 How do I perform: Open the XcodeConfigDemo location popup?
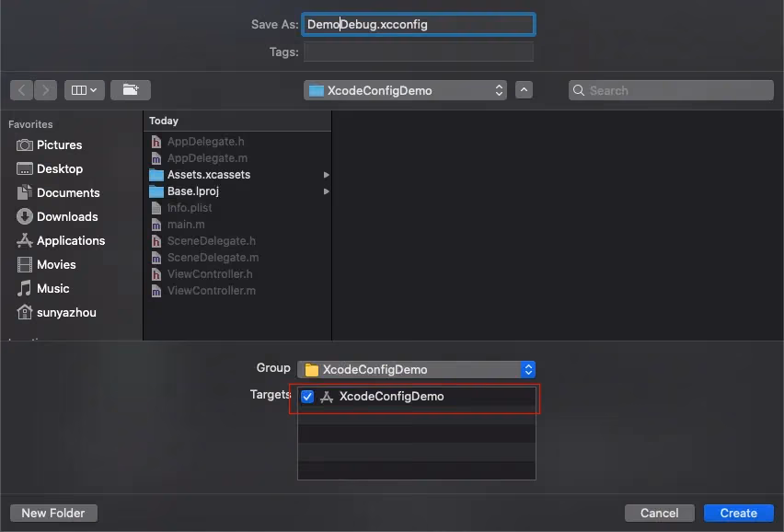[406, 90]
